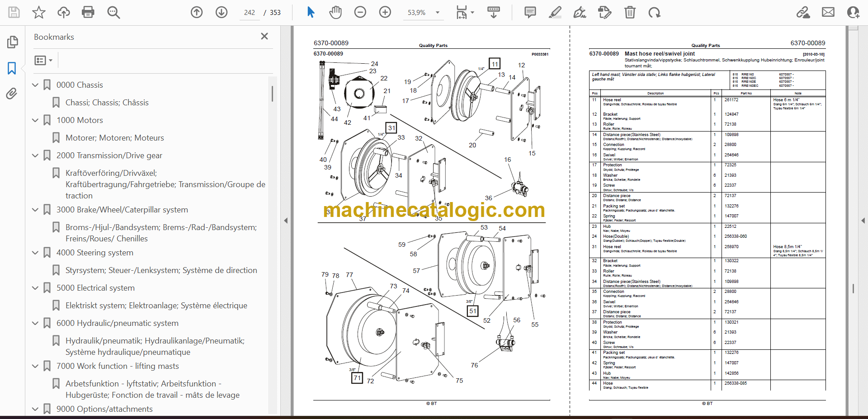The width and height of the screenshot is (868, 419).
Task: Go to the previous page arrow
Action: 197,12
